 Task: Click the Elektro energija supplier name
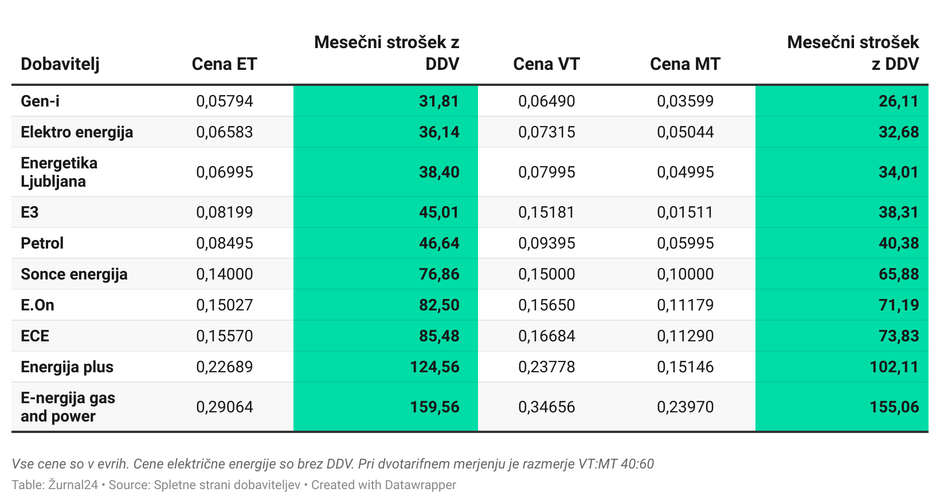click(77, 132)
